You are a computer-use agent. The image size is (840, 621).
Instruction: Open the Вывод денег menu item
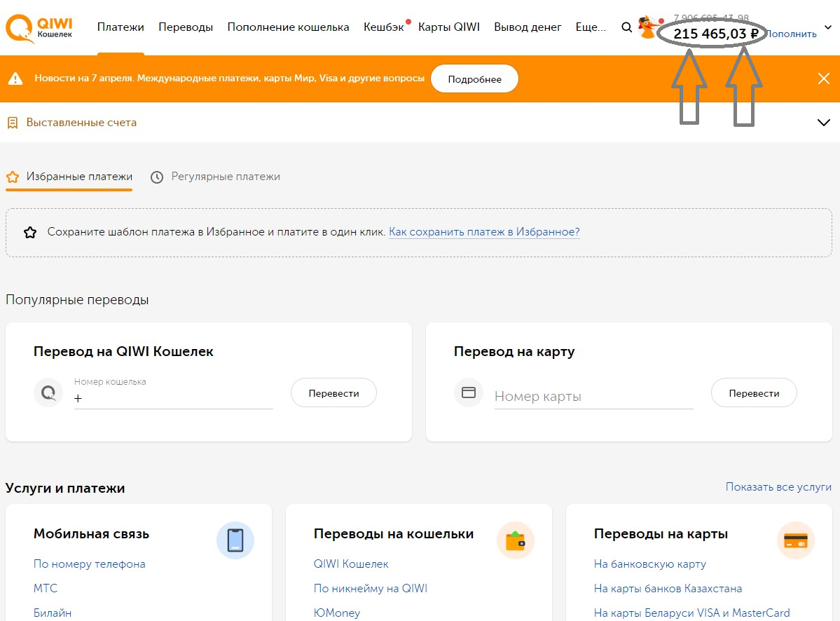pos(528,27)
